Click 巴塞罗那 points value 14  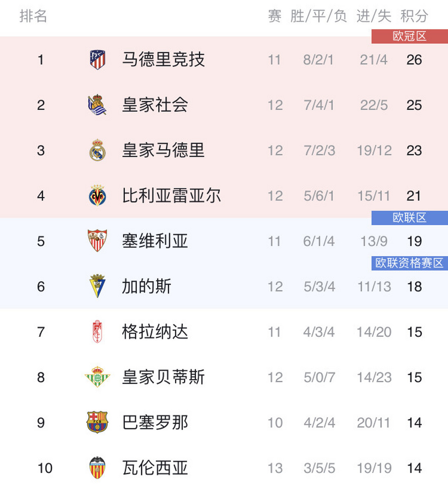[x=414, y=423]
